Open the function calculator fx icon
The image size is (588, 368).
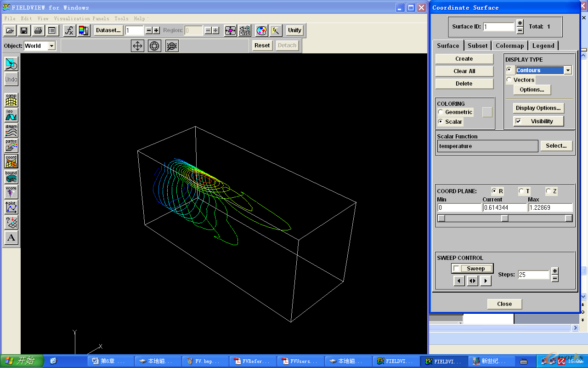69,30
